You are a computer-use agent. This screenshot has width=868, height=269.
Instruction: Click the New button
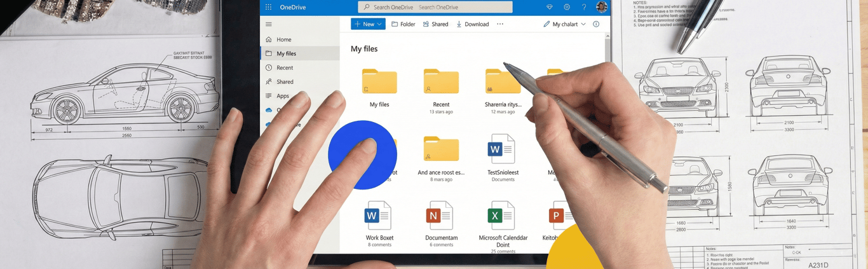[368, 24]
